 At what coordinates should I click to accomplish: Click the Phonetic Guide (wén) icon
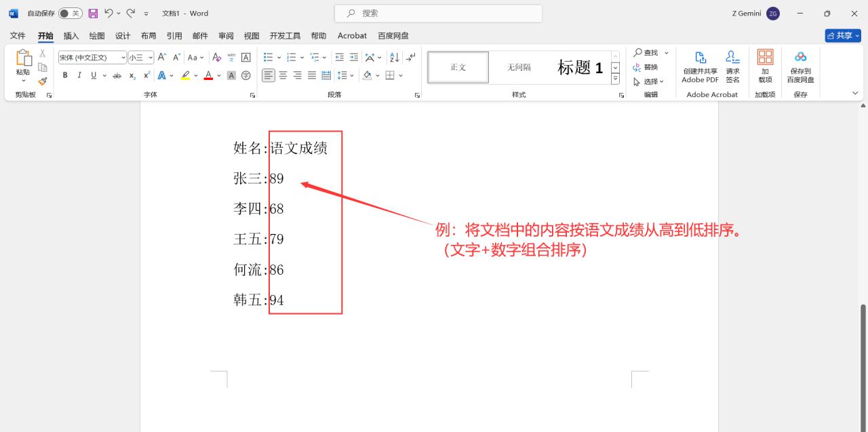click(x=231, y=58)
